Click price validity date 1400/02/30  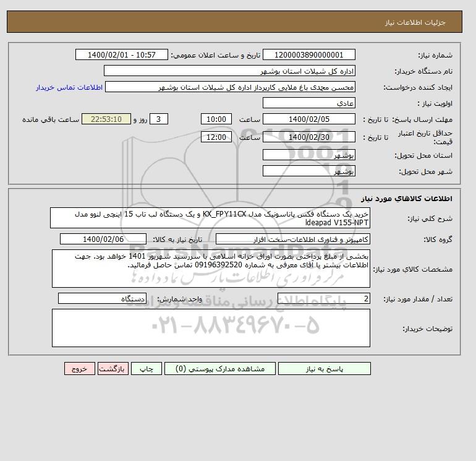[308, 137]
